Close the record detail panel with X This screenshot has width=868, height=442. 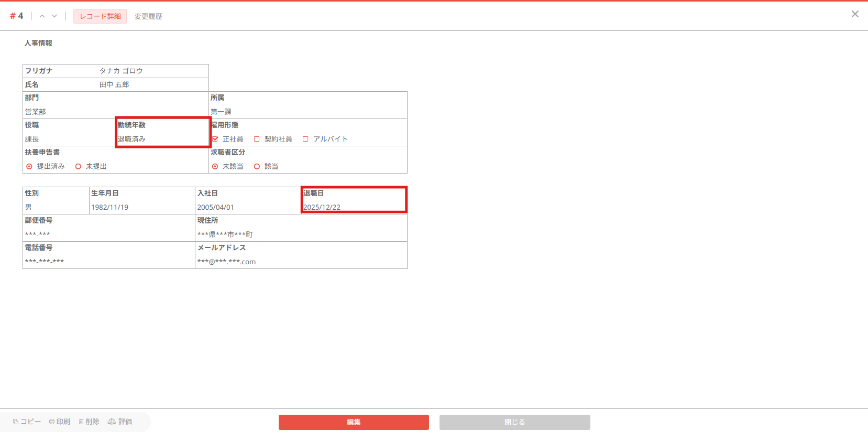(x=855, y=14)
